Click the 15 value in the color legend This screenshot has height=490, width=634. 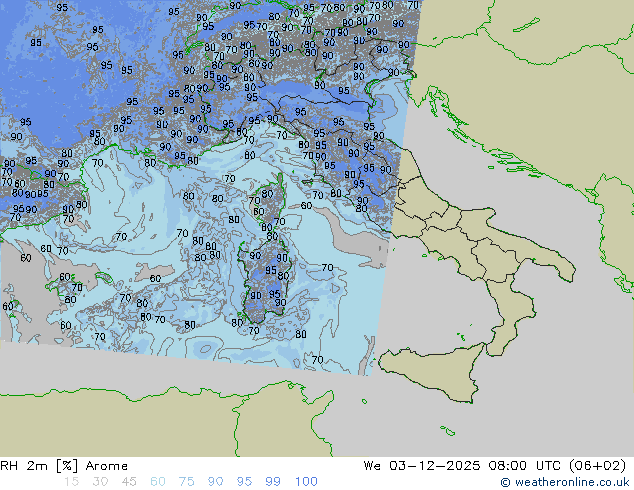[x=71, y=482]
